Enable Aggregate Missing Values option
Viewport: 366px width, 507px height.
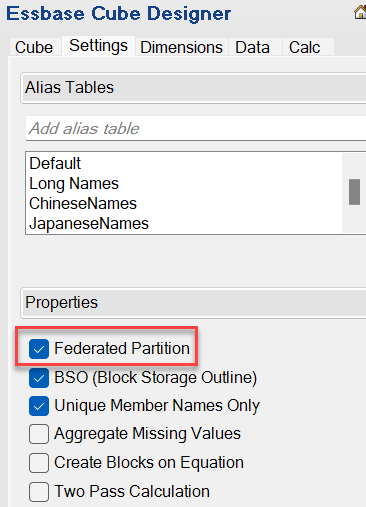(x=39, y=434)
